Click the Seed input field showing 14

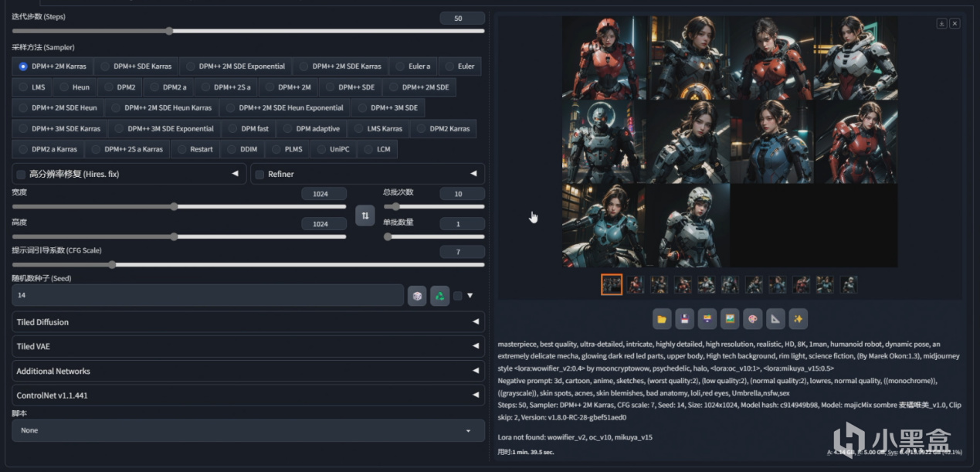208,296
